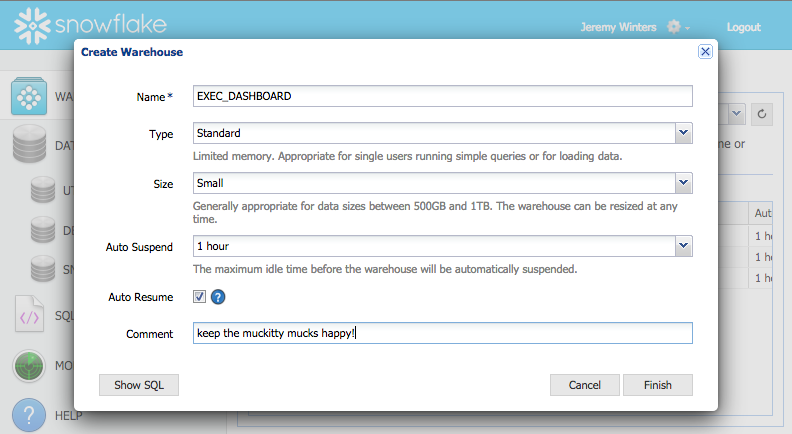
Task: Click the Cancel button
Action: (584, 385)
